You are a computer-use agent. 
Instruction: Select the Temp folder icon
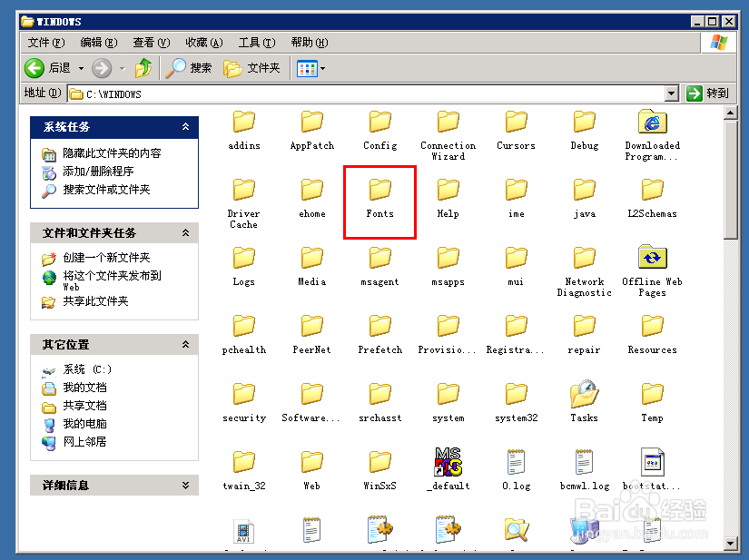click(x=652, y=394)
